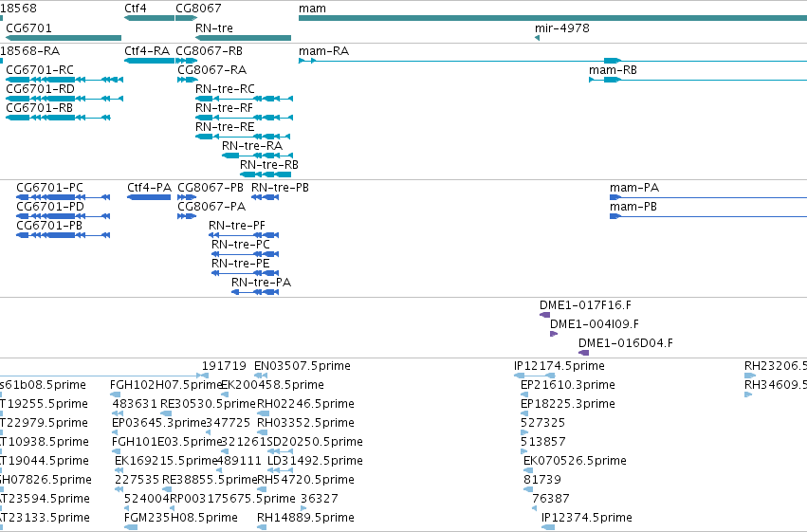The height and width of the screenshot is (532, 807).
Task: Select the EP21610.3prime EST arrow
Action: point(524,394)
